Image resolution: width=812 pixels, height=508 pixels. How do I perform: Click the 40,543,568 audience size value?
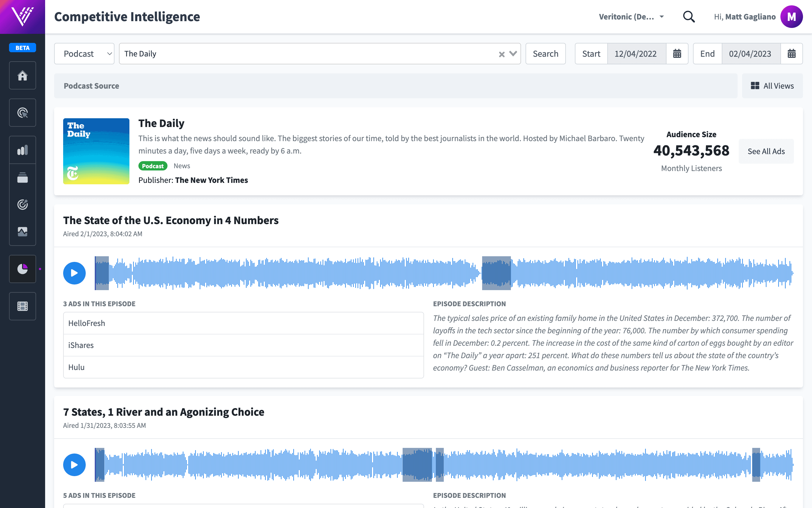(x=691, y=150)
